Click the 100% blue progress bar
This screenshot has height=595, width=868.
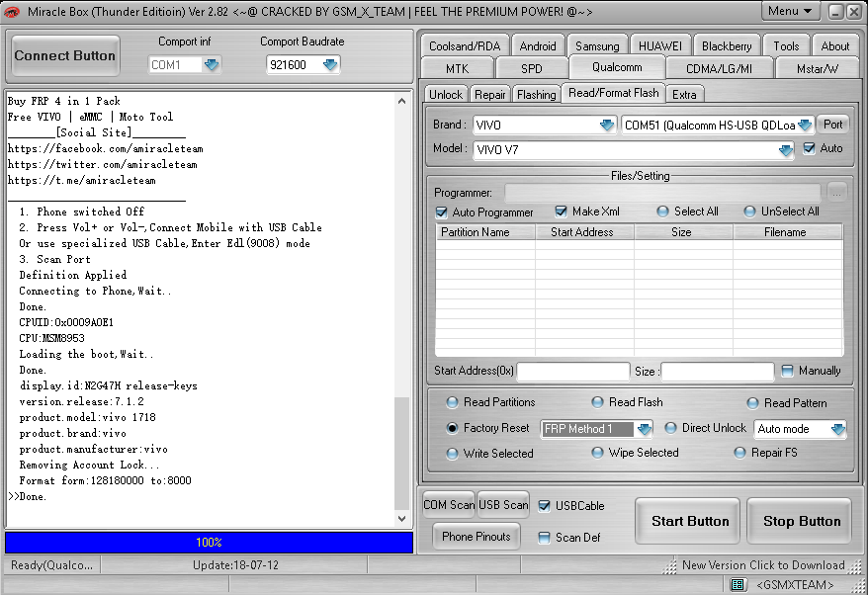click(x=210, y=543)
